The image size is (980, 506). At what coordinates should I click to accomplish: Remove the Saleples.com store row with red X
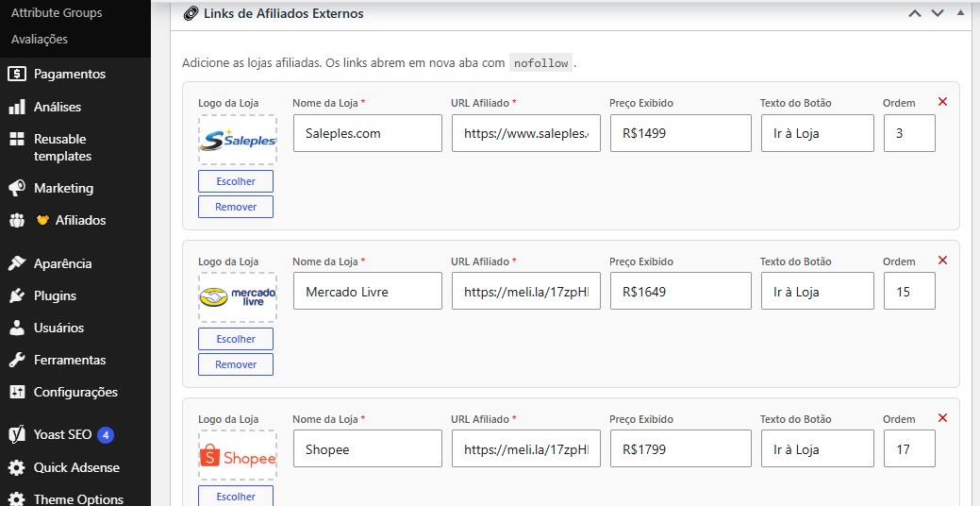click(942, 101)
